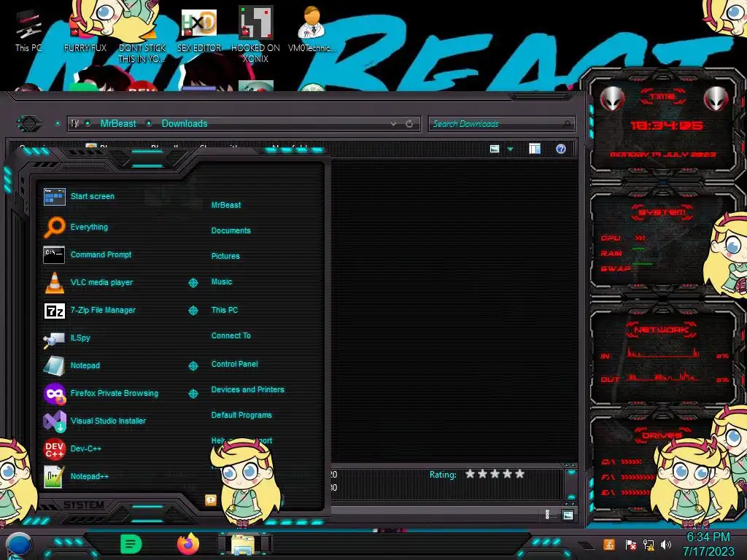Open the Explorer help question mark icon
Image resolution: width=747 pixels, height=560 pixels.
tap(561, 149)
